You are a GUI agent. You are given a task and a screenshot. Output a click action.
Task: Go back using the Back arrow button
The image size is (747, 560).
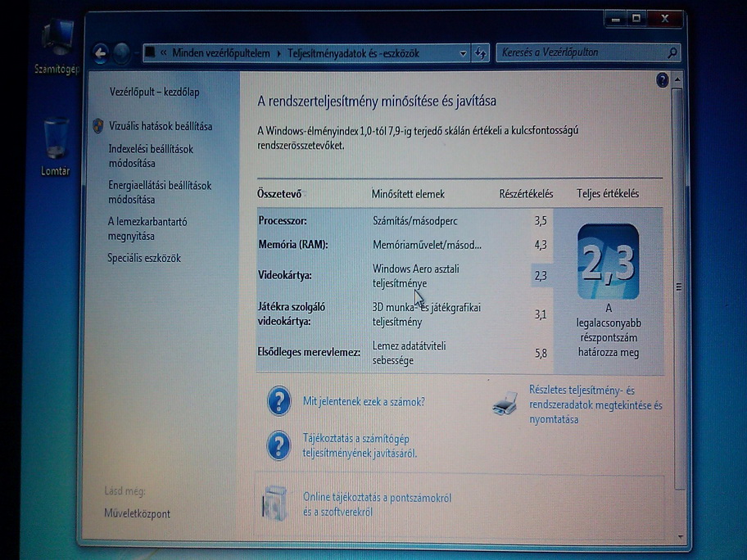[101, 53]
